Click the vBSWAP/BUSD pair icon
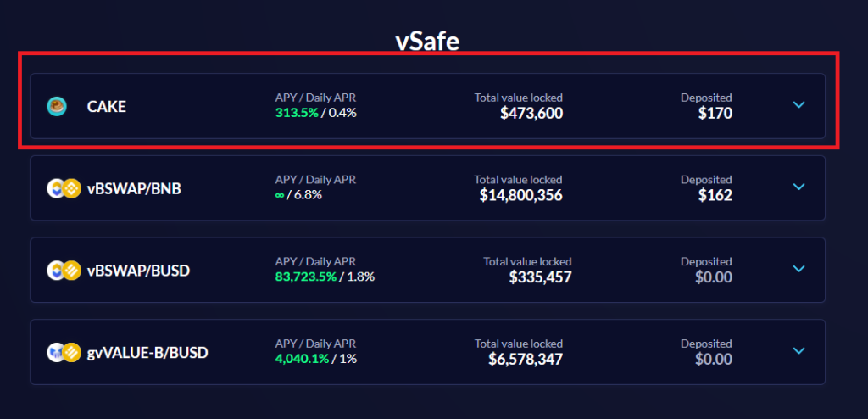 tap(64, 271)
